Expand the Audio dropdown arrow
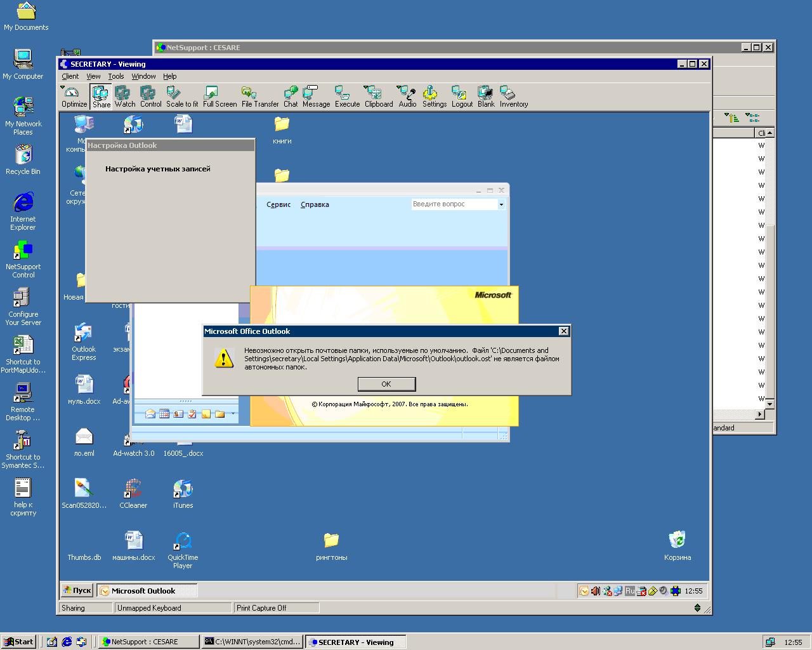Screen dimensions: 812x650 pyautogui.click(x=399, y=88)
